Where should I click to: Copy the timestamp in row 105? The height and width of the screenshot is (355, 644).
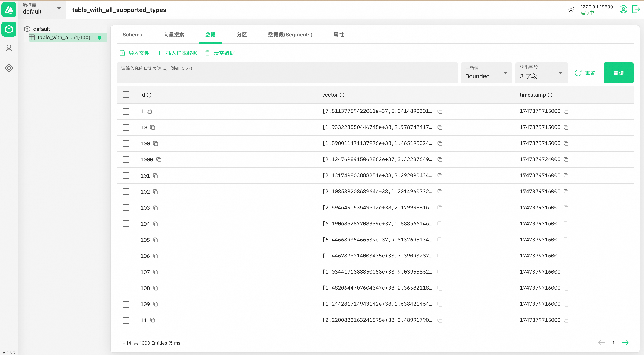(x=566, y=240)
